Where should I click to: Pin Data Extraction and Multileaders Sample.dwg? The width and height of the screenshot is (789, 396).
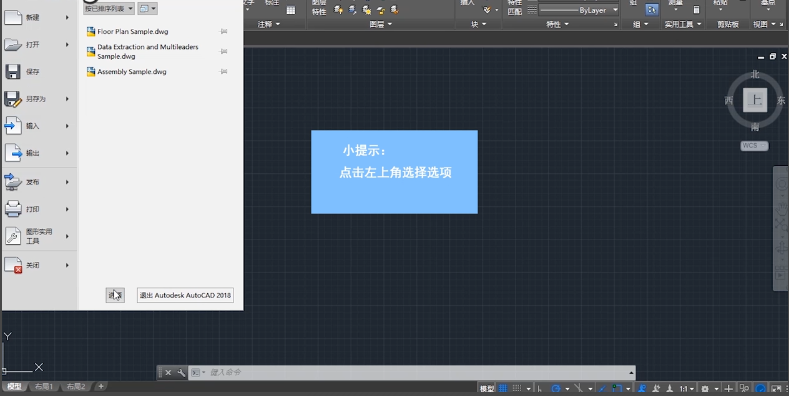(x=224, y=51)
